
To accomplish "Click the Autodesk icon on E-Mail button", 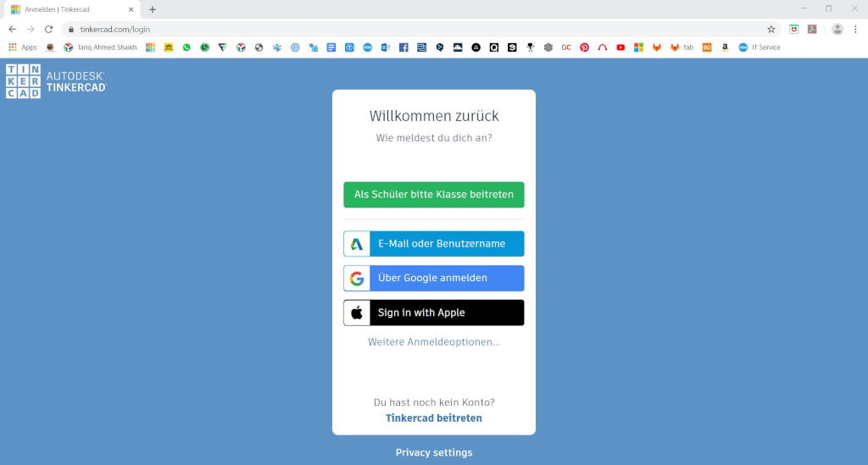I will click(357, 244).
